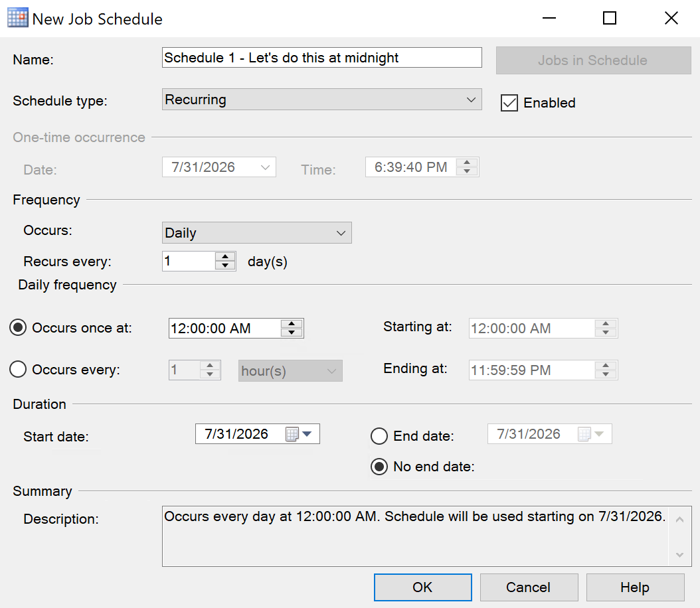
Task: Click the Cancel button
Action: 529,587
